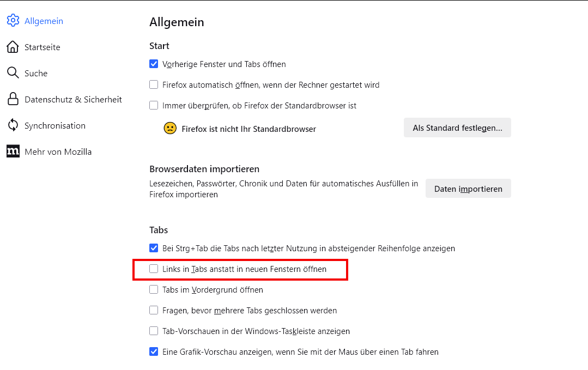This screenshot has width=588, height=370.
Task: Open Datenschutz & Sicherheit settings section
Action: coord(73,100)
